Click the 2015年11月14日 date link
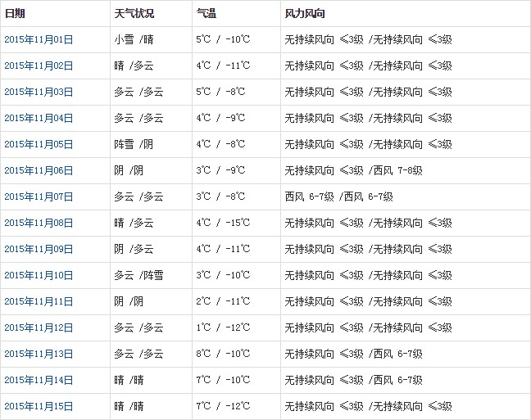Image resolution: width=531 pixels, height=420 pixels. (x=39, y=380)
